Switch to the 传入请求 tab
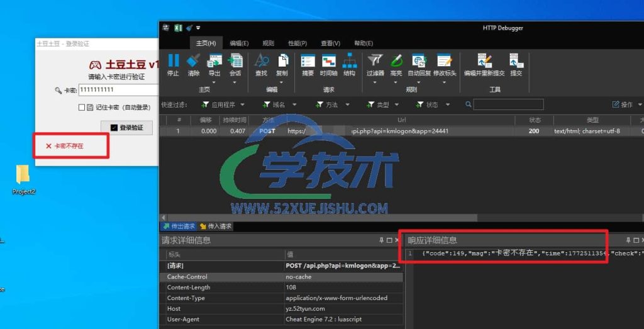This screenshot has height=329, width=644. 216,226
